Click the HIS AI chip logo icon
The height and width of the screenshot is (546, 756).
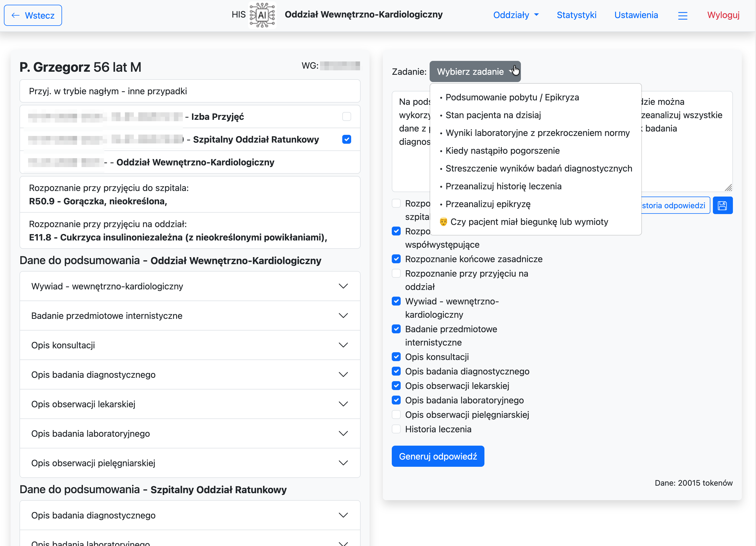point(262,15)
